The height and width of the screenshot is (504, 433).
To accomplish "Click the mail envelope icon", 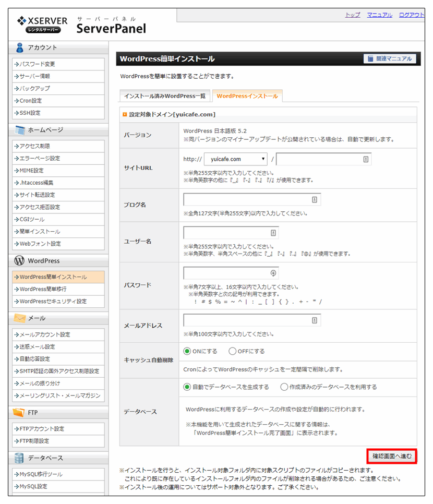I will coord(20,318).
